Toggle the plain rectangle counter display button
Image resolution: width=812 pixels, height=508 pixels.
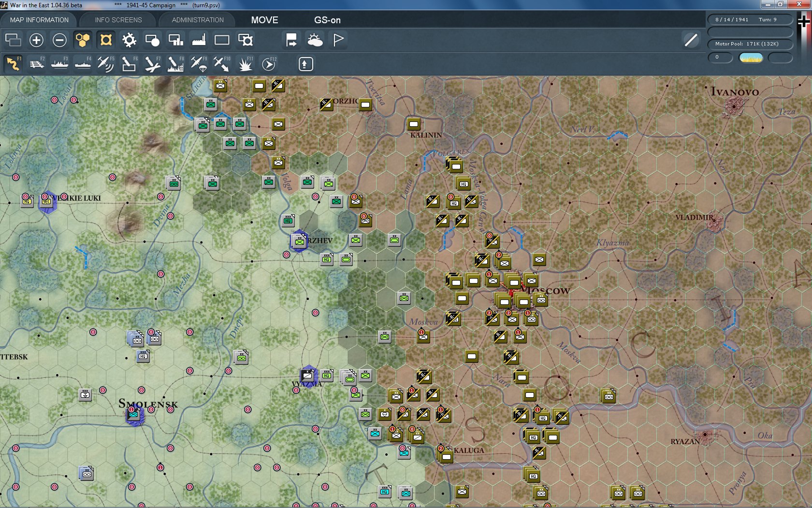click(x=222, y=40)
